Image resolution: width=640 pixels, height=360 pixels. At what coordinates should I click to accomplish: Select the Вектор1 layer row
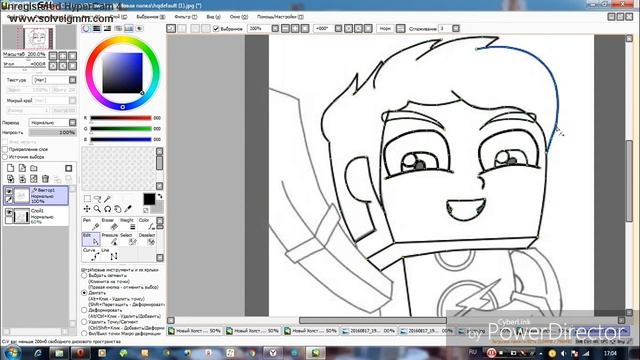point(36,196)
